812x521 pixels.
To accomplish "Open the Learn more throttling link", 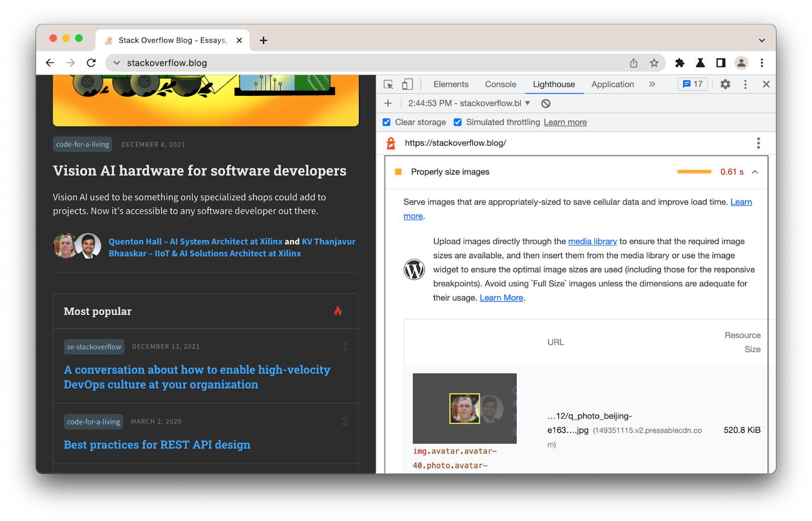I will tap(565, 122).
